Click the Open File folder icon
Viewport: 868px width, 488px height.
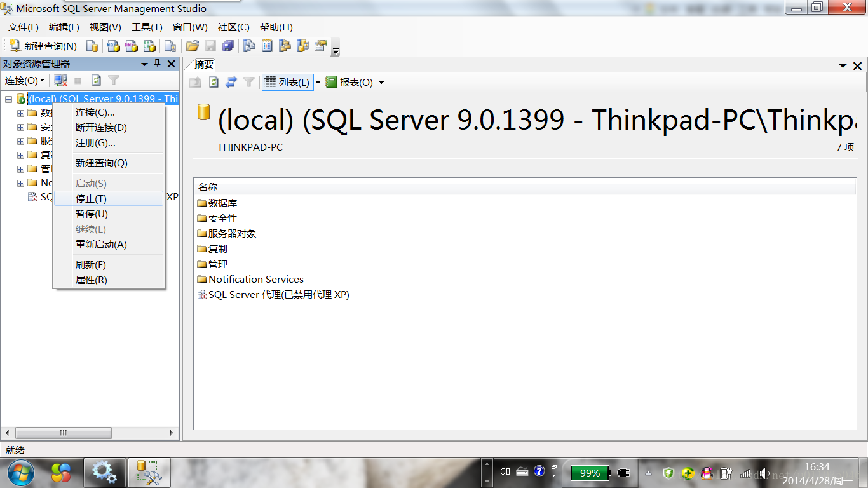click(x=193, y=46)
